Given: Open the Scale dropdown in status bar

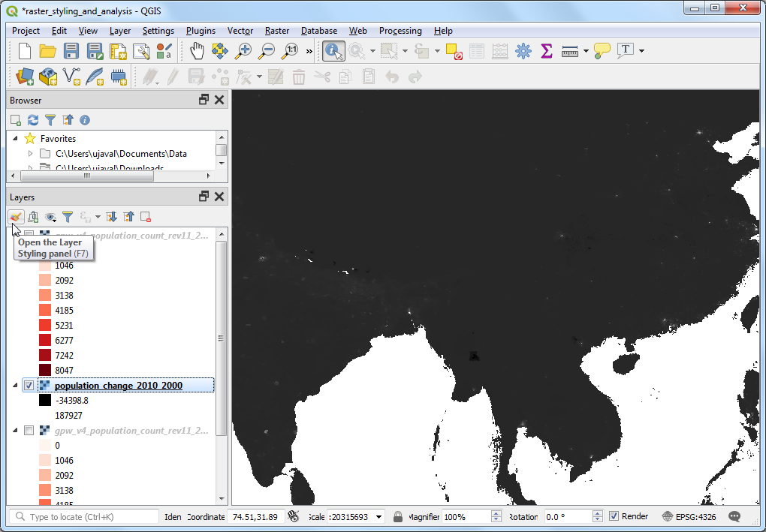Looking at the screenshot, I should point(378,517).
